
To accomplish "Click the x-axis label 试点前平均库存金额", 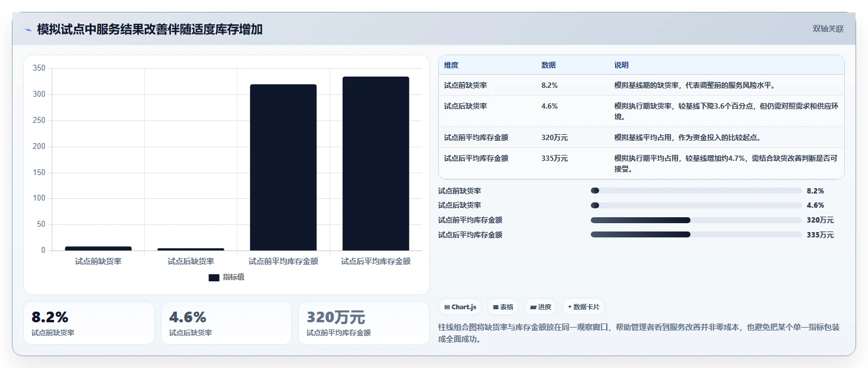I will tap(283, 261).
